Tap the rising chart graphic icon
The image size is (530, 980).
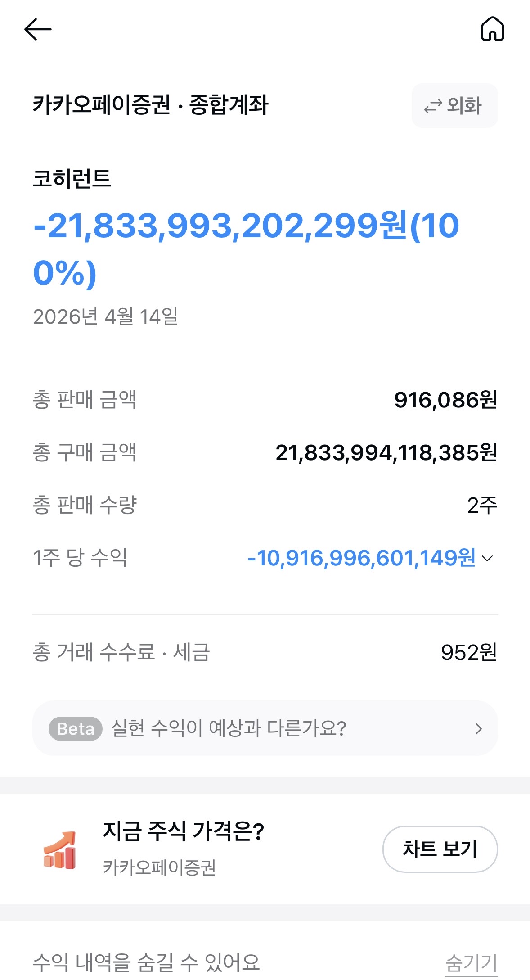click(x=59, y=849)
